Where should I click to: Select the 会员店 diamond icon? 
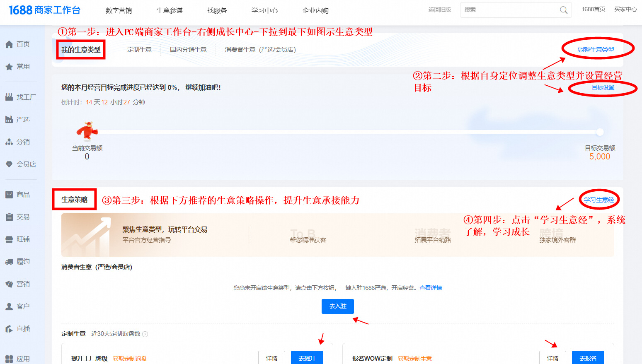[9, 164]
